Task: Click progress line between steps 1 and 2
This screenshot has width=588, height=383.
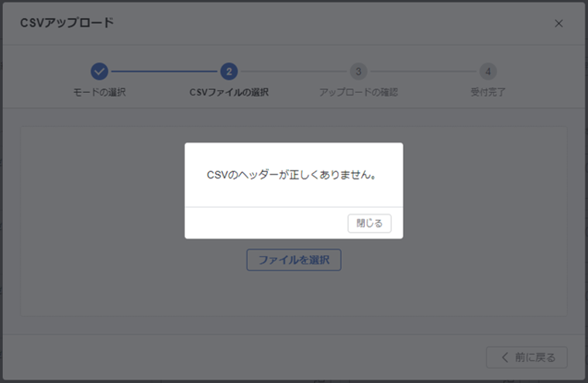Action: point(163,71)
